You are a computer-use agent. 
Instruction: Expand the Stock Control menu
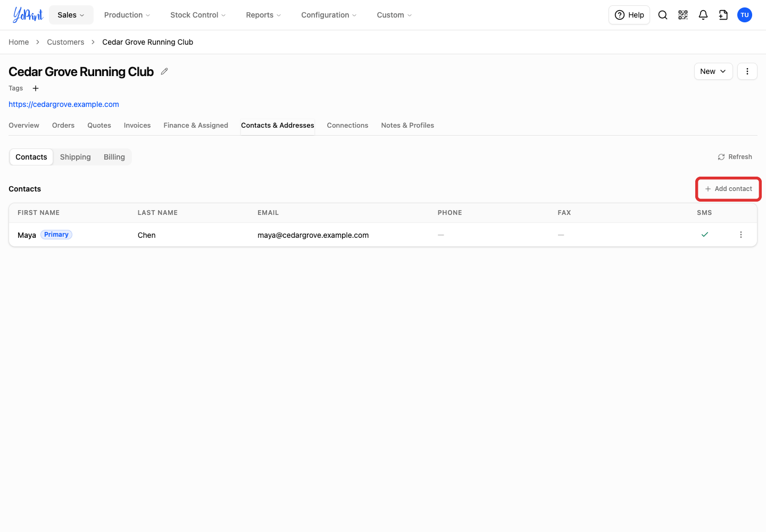tap(198, 15)
